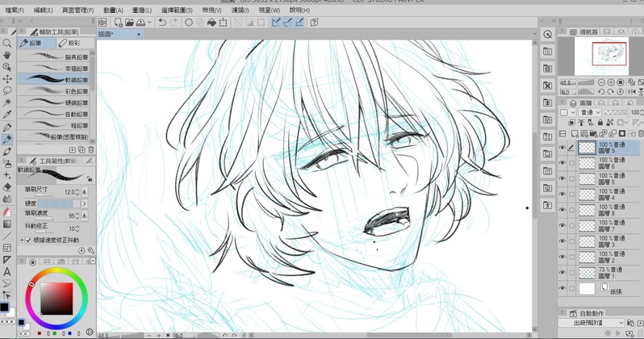Screen dimensions: 644x339
Task: Click the navigator canvas thumbnail
Action: pyautogui.click(x=601, y=55)
